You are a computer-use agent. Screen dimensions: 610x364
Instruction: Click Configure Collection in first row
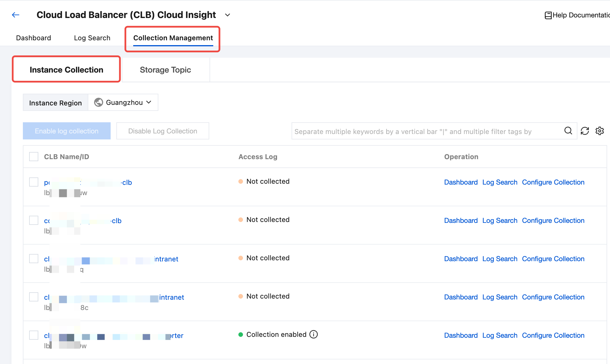pyautogui.click(x=553, y=182)
